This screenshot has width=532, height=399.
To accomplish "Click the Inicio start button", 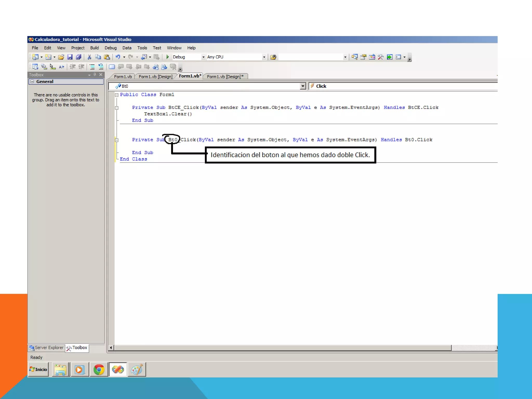I will (38, 369).
